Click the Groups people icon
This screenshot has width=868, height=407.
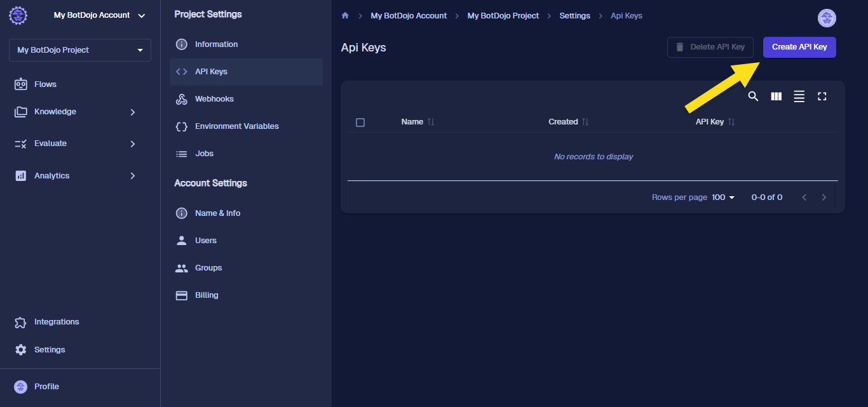[182, 268]
